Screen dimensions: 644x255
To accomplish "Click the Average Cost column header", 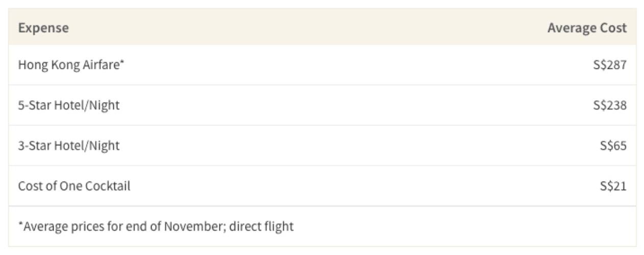I will (x=587, y=28).
